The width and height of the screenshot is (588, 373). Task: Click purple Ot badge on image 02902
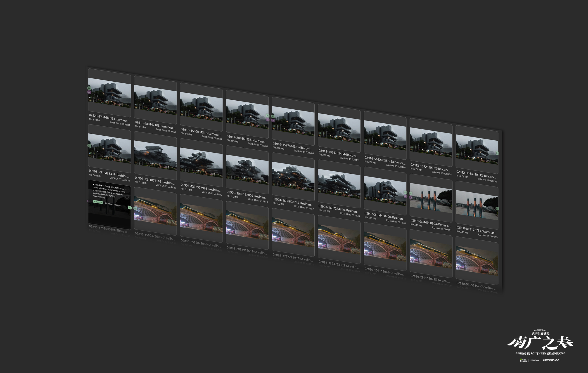point(405,197)
